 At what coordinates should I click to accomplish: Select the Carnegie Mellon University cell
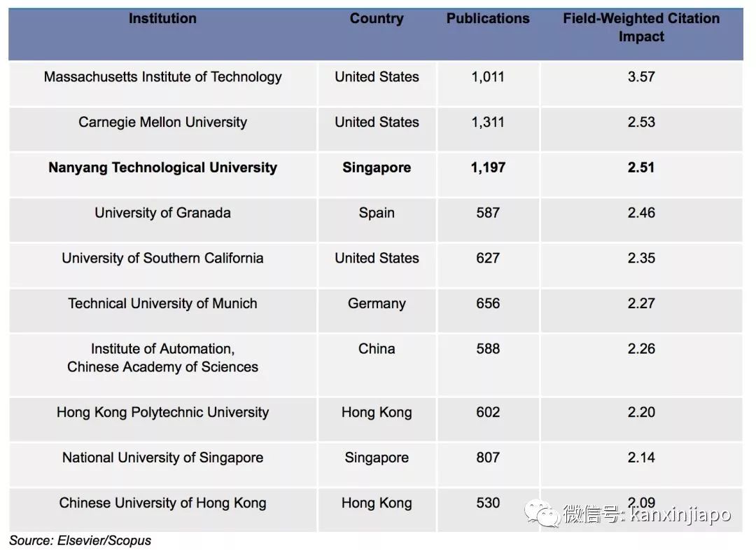162,123
